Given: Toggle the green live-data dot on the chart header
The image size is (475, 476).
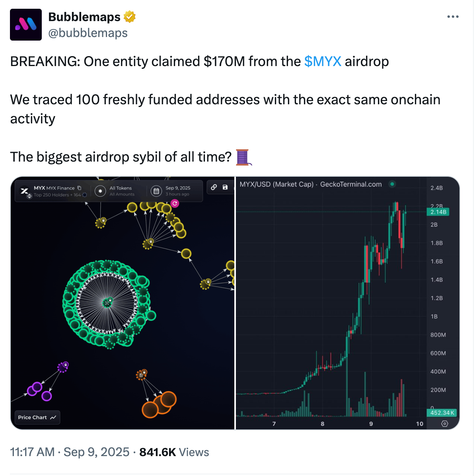Looking at the screenshot, I should point(392,185).
